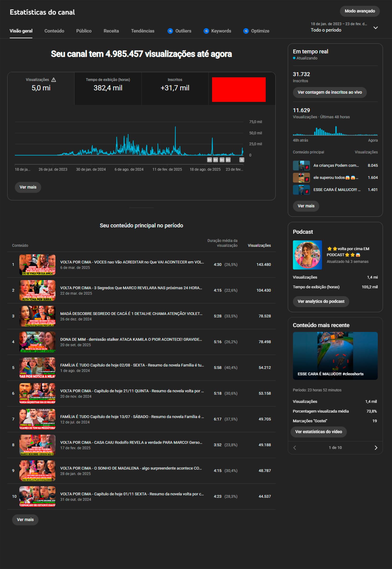The width and height of the screenshot is (392, 569).
Task: Open thumbnail of video dated 12 de jul. de 2024
Action: pyautogui.click(x=37, y=419)
